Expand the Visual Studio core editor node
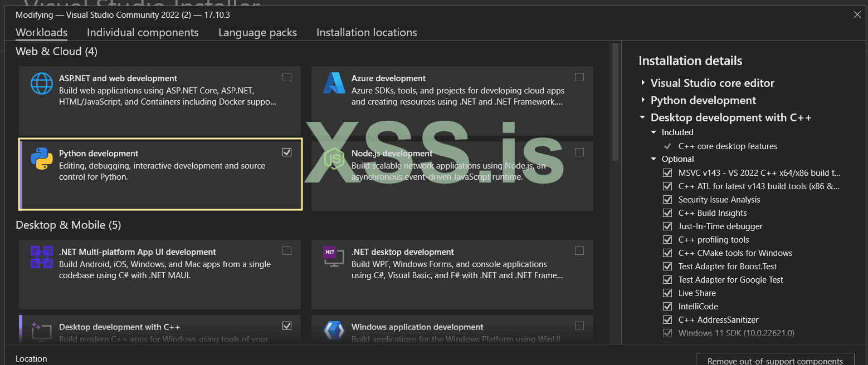Viewport: 868px width, 365px height. (x=643, y=83)
